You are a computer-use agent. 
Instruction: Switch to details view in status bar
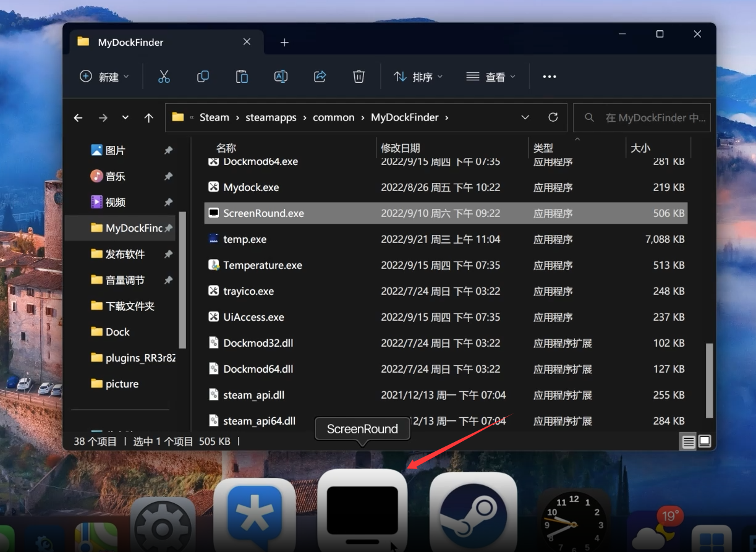688,441
